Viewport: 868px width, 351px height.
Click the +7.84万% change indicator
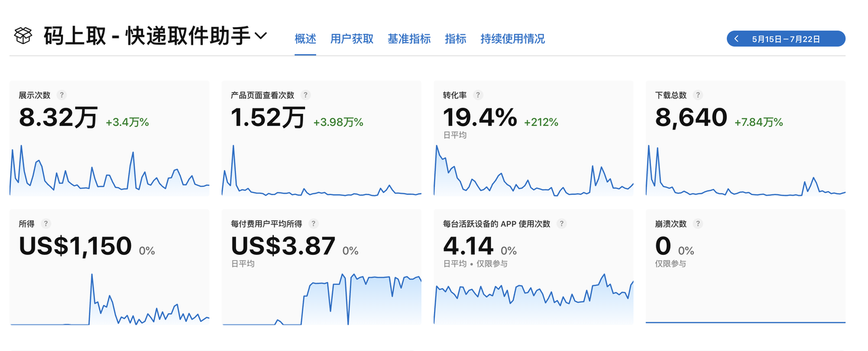coord(759,122)
